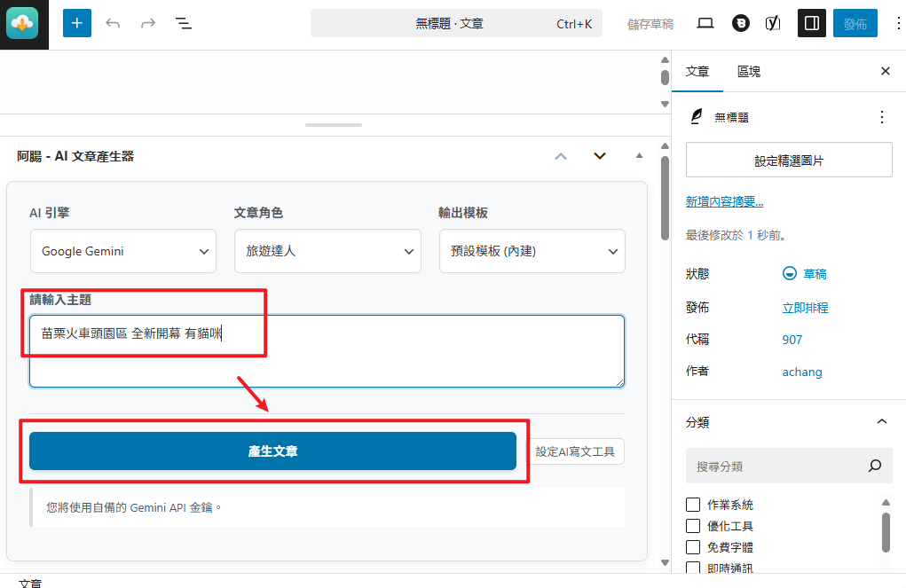Open the AI 引擎 Google Gemini dropdown
Viewport: 906px width, 588px height.
123,251
